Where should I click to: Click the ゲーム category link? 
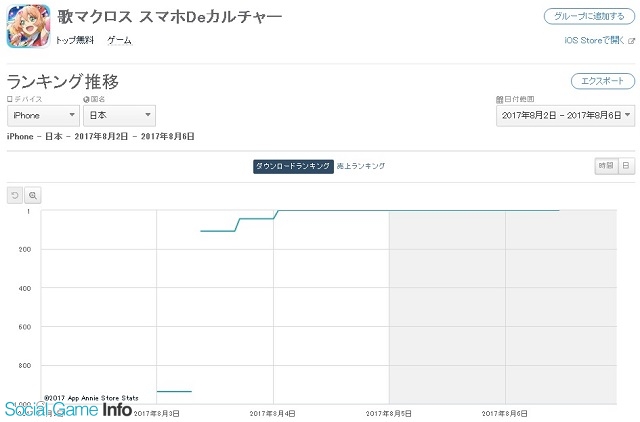point(120,40)
